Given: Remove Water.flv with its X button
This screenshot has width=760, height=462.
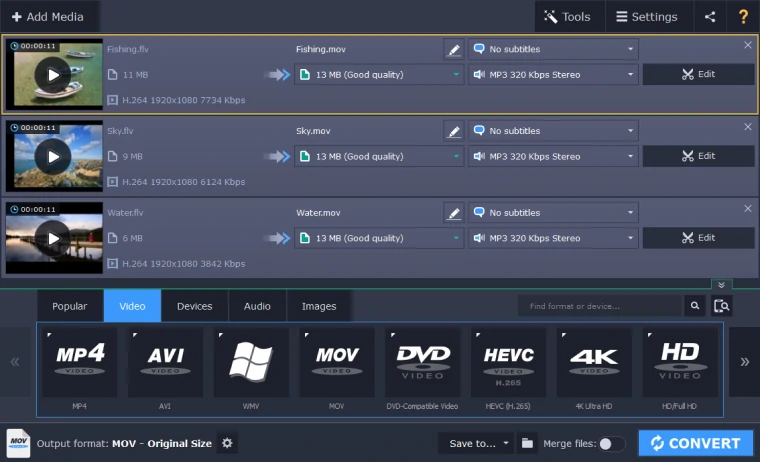Looking at the screenshot, I should pyautogui.click(x=748, y=208).
